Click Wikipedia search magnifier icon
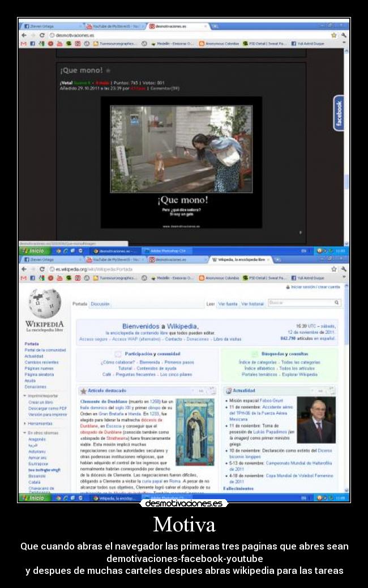This screenshot has height=588, width=368. point(336,303)
